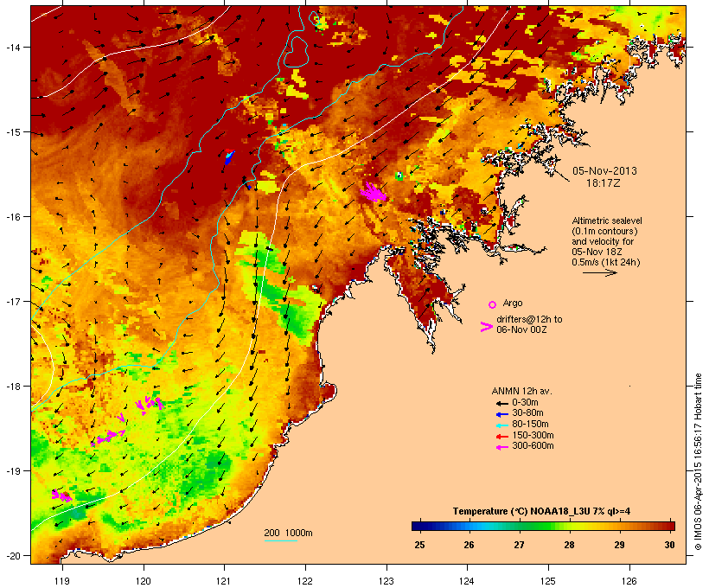
Task: Click the 18:17Z time label
Action: click(x=604, y=183)
